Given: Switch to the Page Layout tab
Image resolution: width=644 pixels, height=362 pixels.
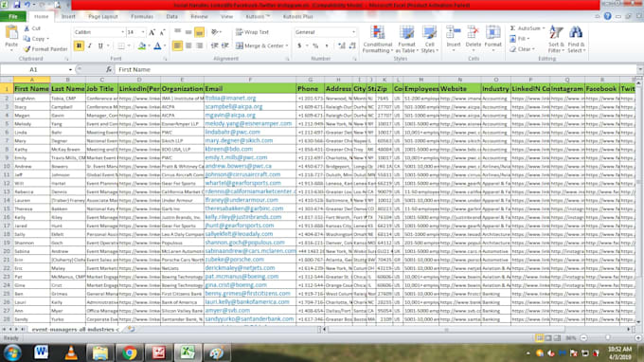Looking at the screenshot, I should point(103,17).
